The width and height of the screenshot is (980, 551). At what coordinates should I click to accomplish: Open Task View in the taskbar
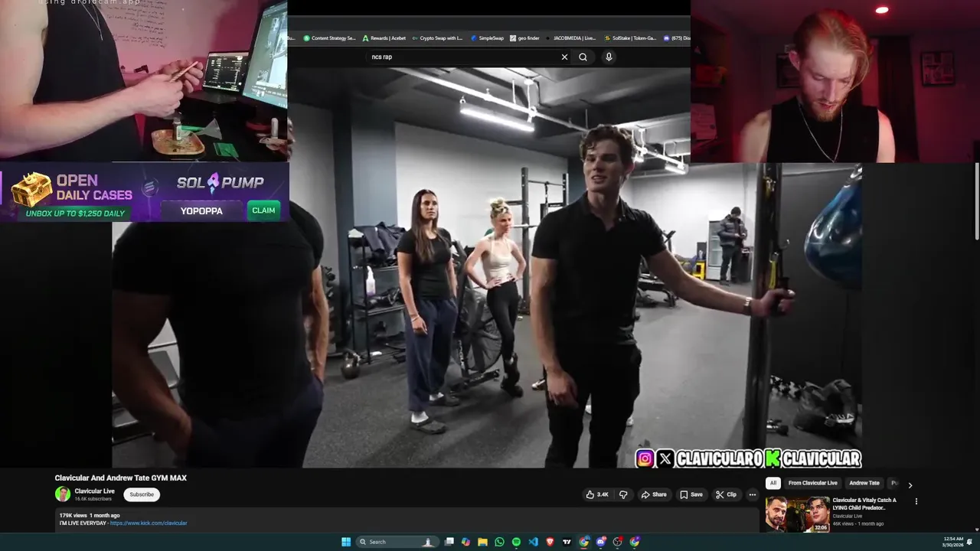tap(449, 542)
